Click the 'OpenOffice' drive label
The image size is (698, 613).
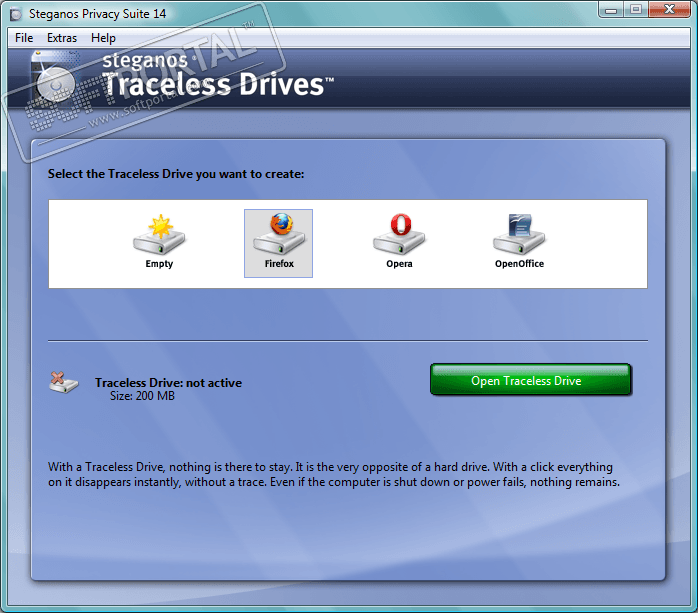(519, 264)
